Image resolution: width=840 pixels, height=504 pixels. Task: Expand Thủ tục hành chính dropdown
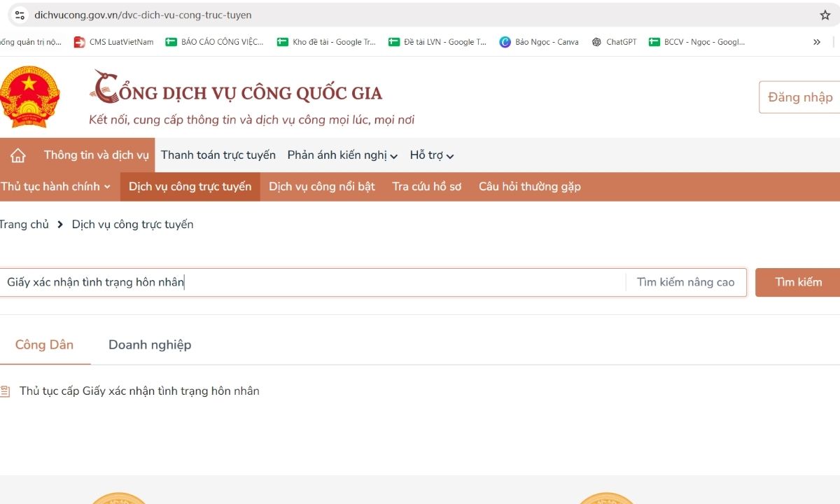(x=55, y=187)
